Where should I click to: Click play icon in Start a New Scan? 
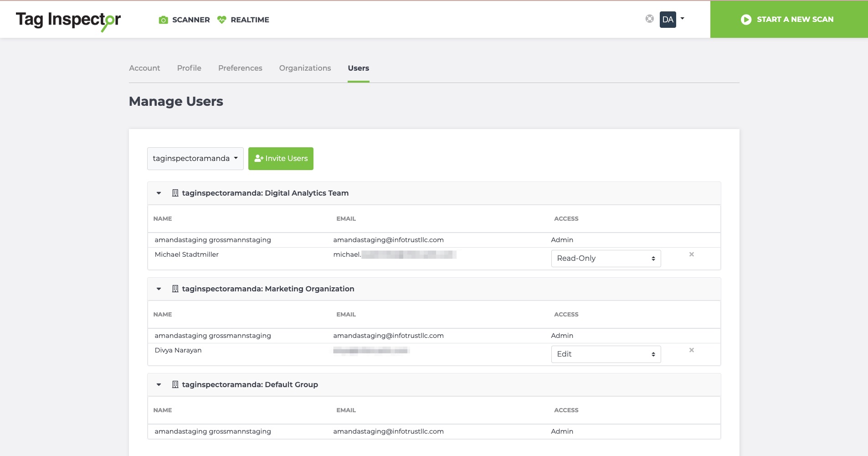pos(746,20)
